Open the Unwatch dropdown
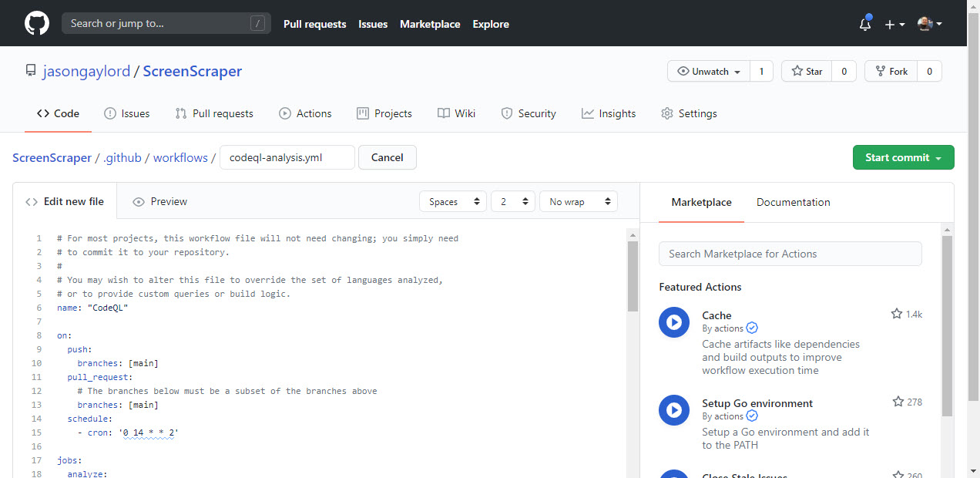This screenshot has height=478, width=980. 709,72
